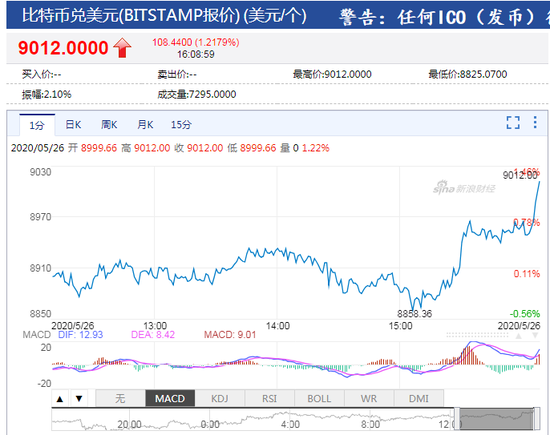550x435 pixels.
Task: Click the up triangle indicator button
Action: (60, 399)
